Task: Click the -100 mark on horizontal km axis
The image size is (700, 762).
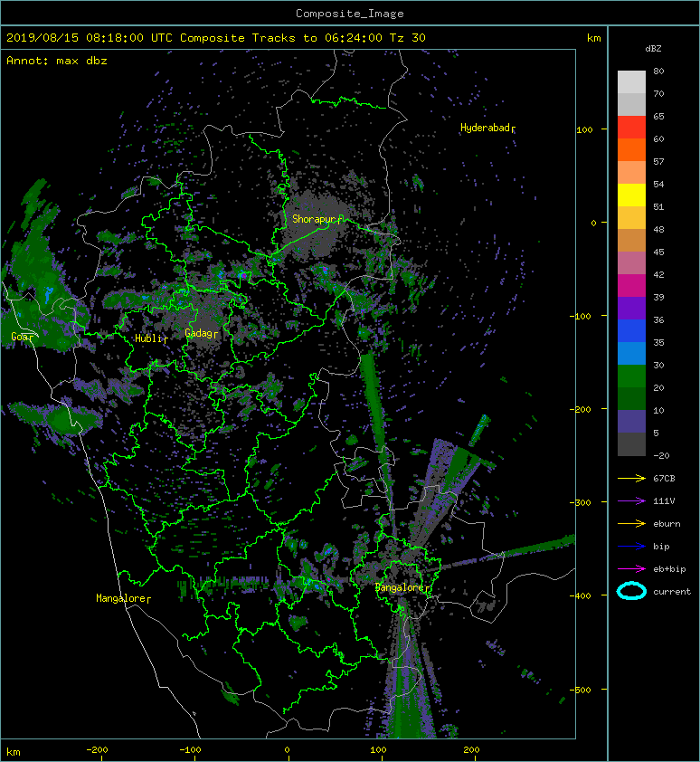Action: pos(190,750)
